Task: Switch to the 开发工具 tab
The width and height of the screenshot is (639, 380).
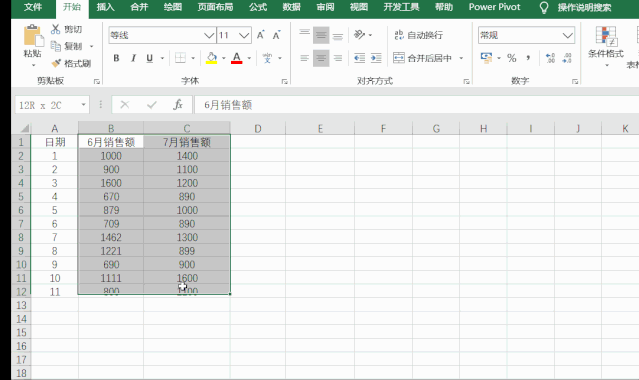Action: click(401, 7)
